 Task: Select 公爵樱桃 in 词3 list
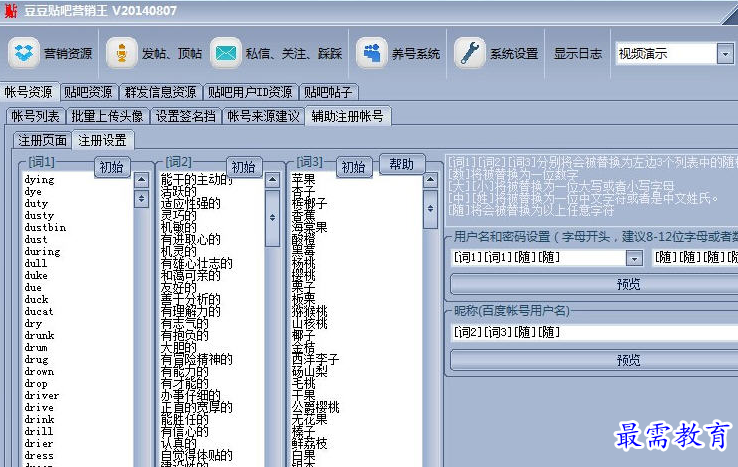(x=315, y=407)
